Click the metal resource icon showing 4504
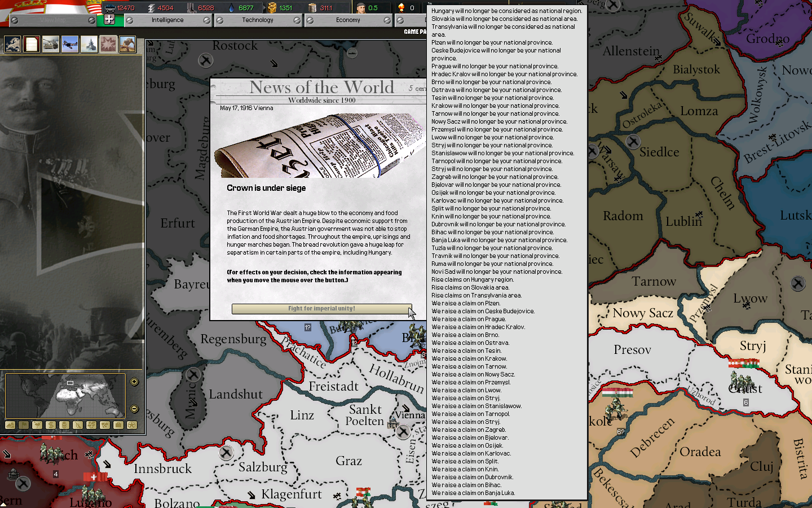 [x=151, y=8]
